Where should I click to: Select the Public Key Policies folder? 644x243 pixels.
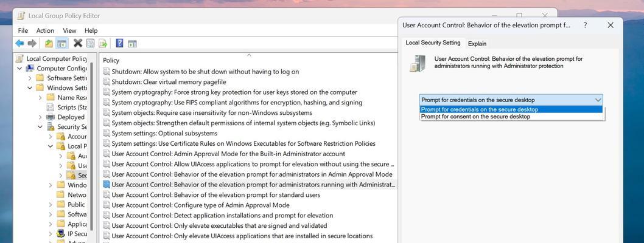pyautogui.click(x=71, y=205)
